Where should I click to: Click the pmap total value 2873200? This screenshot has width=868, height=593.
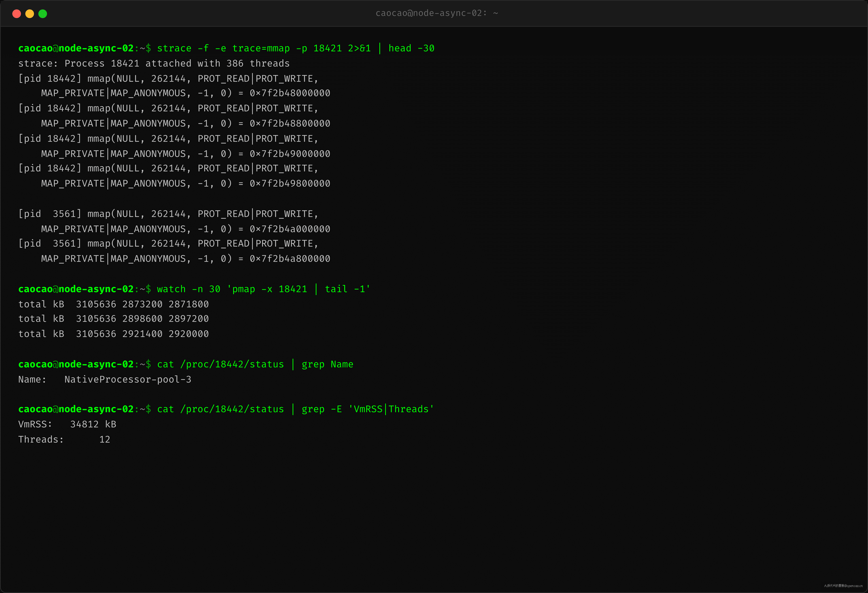142,304
